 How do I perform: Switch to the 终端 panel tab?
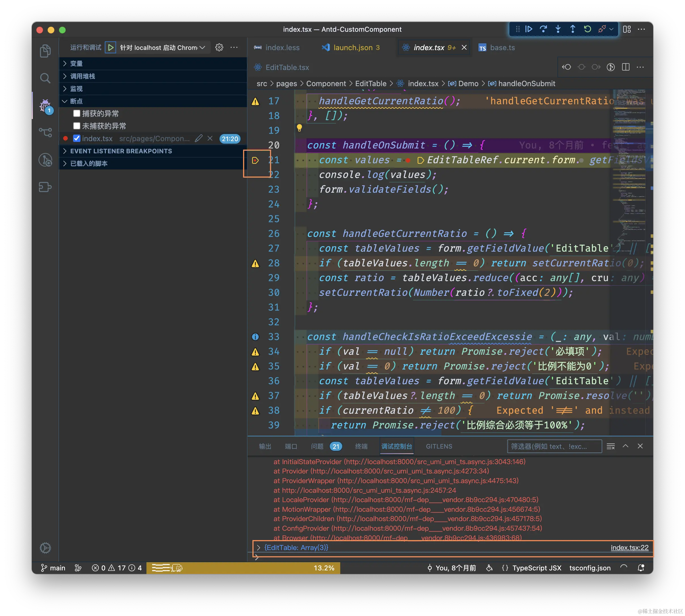coord(361,447)
